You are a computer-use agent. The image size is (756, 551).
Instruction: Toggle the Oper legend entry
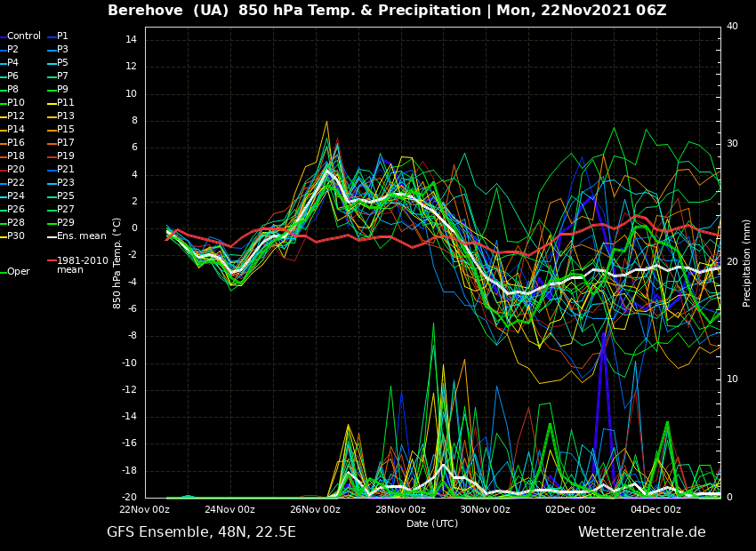pos(18,272)
